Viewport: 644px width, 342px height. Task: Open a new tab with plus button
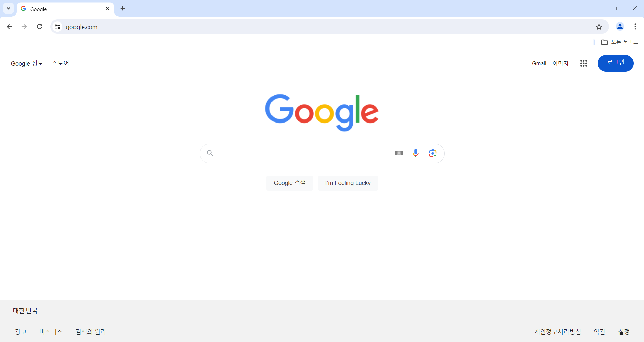pos(123,8)
